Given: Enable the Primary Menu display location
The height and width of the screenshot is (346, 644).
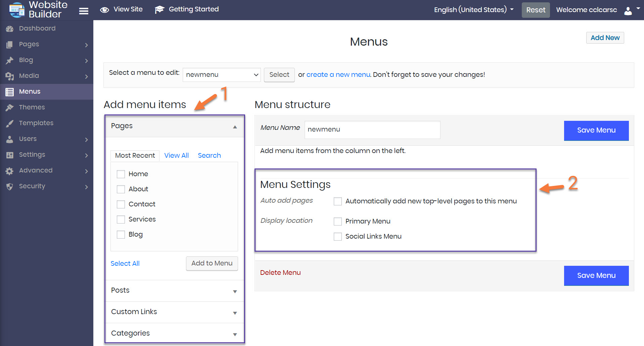Looking at the screenshot, I should click(x=338, y=221).
